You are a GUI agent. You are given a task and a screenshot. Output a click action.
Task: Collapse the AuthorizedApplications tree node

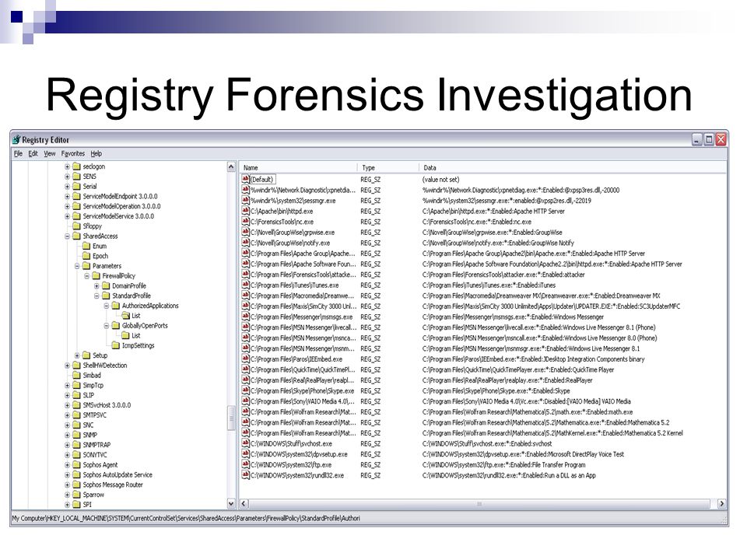(x=107, y=306)
